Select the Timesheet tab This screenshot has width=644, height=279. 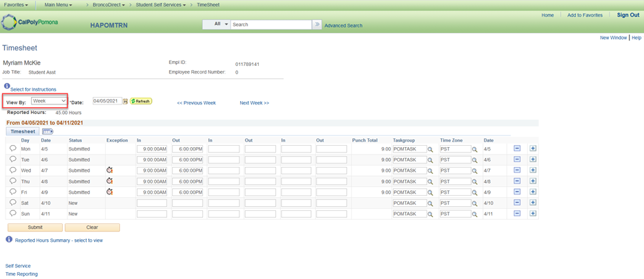click(23, 132)
